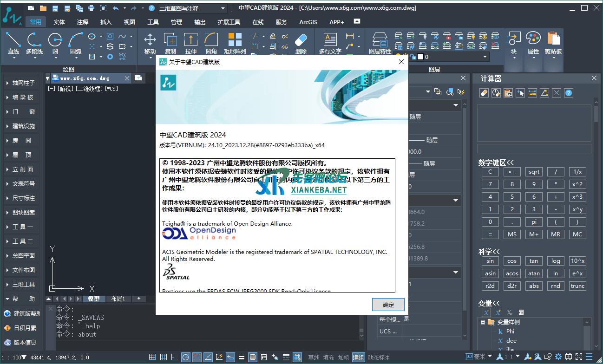The height and width of the screenshot is (364, 603).
Task: Click the white layer color swatch
Action: [420, 57]
